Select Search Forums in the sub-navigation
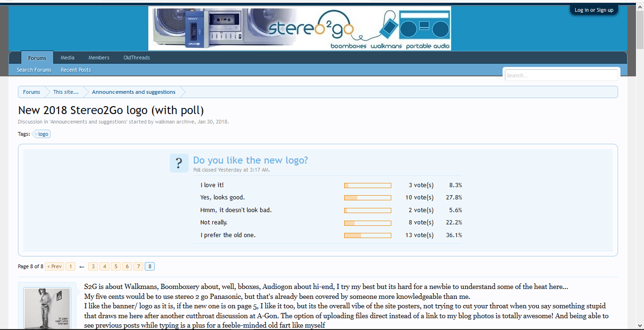The height and width of the screenshot is (330, 644). tap(34, 70)
